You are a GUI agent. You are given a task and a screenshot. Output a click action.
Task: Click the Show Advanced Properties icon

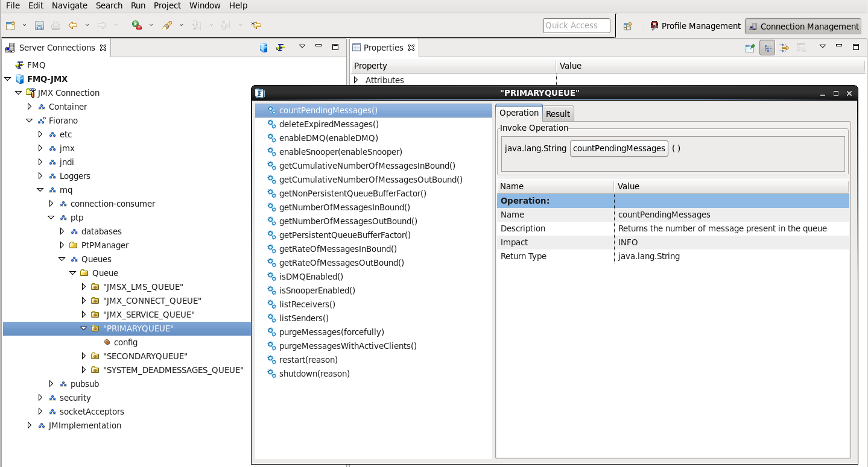tap(784, 48)
